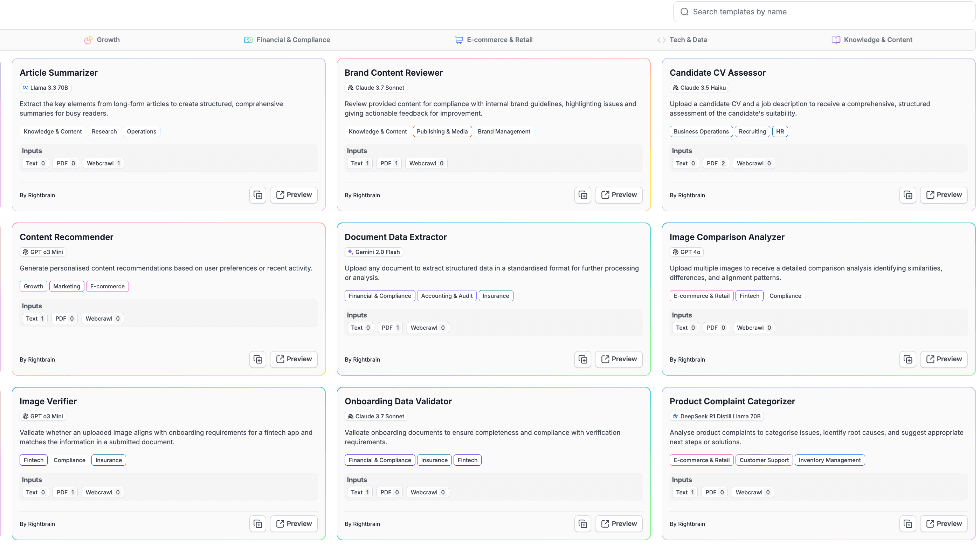Click the duplicate icon on Brand Content Reviewer card
Viewport: 980px width, 548px height.
pyautogui.click(x=582, y=195)
